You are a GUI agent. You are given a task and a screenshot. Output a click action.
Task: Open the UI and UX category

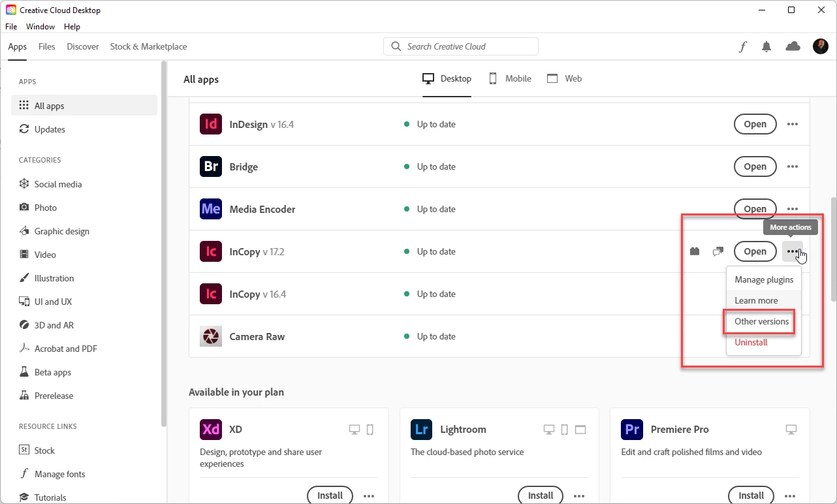coord(84,302)
